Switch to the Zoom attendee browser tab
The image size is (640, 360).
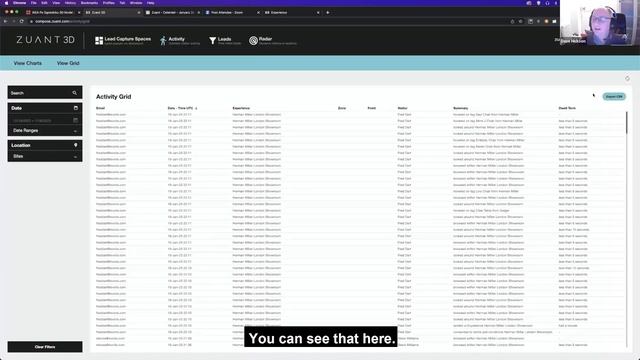pyautogui.click(x=232, y=13)
